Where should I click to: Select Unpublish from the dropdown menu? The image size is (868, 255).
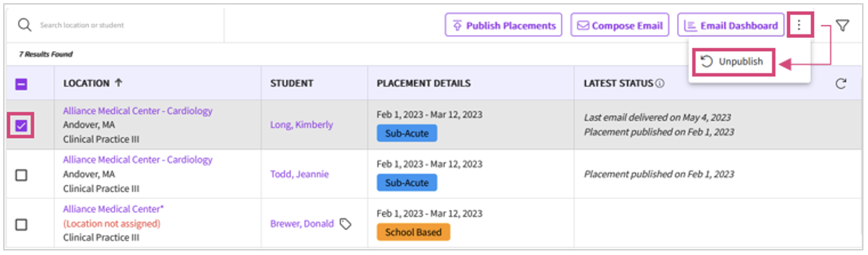click(734, 62)
